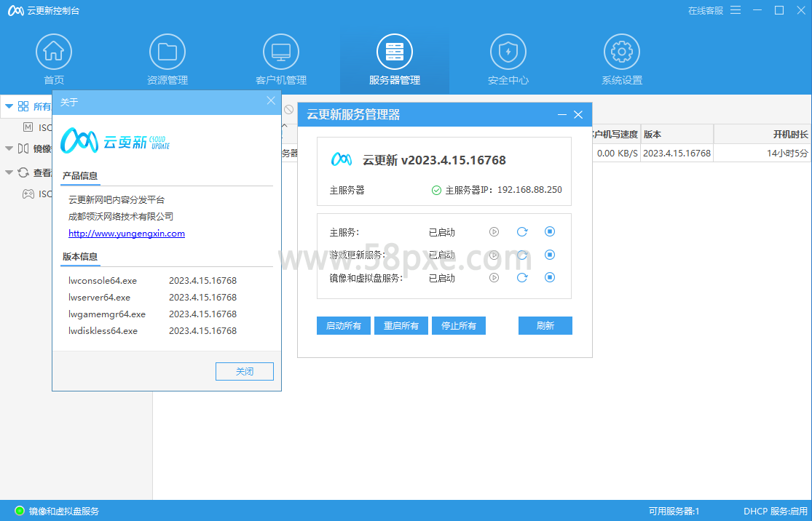Select the M ISO tree item
Image resolution: width=812 pixels, height=521 pixels.
point(37,127)
